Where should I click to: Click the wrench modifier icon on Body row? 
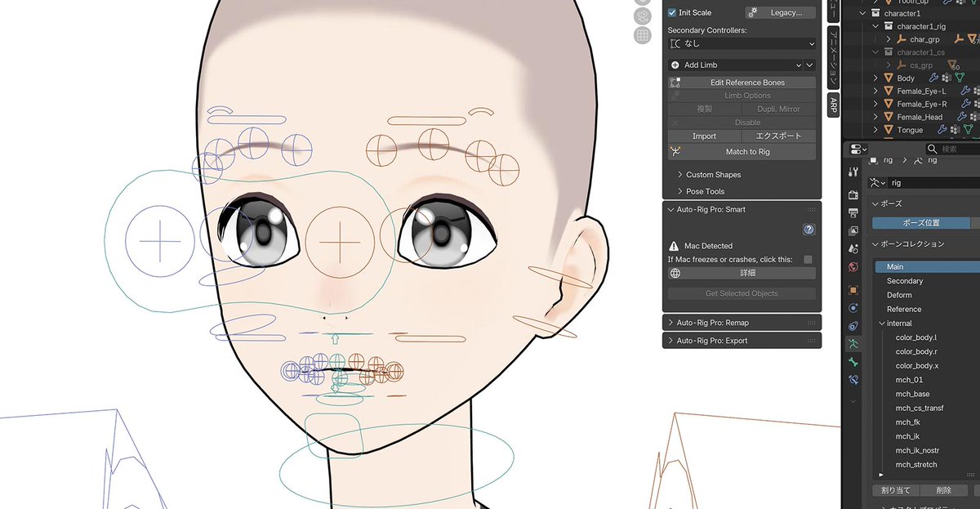click(933, 78)
